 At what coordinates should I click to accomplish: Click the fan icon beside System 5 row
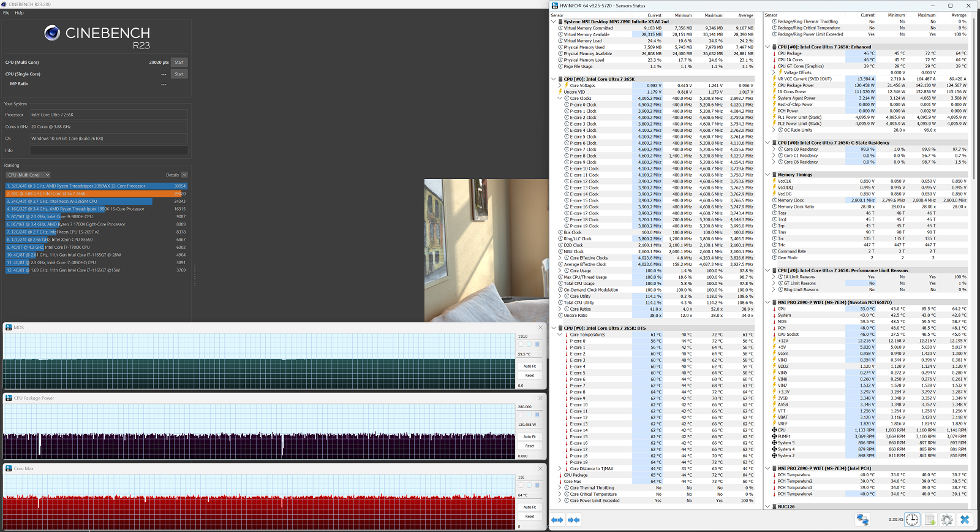pyautogui.click(x=774, y=443)
